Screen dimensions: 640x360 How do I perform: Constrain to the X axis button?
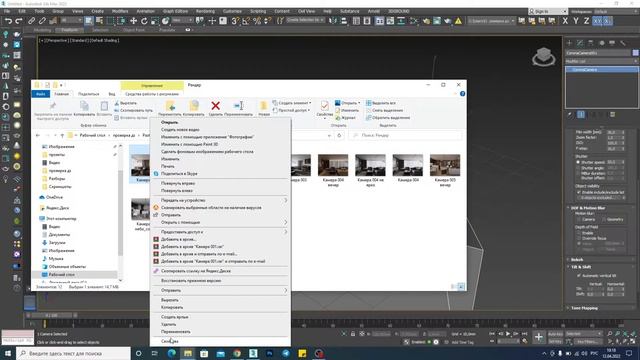pyautogui.click(x=565, y=21)
